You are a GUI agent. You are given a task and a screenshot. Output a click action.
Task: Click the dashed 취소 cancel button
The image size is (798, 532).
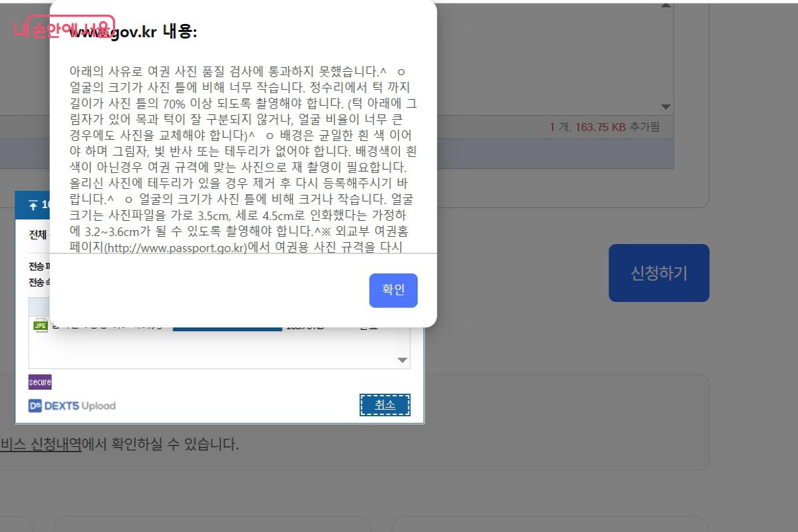click(385, 404)
